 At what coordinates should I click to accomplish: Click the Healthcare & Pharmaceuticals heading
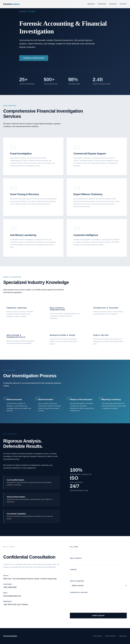(x=16, y=336)
